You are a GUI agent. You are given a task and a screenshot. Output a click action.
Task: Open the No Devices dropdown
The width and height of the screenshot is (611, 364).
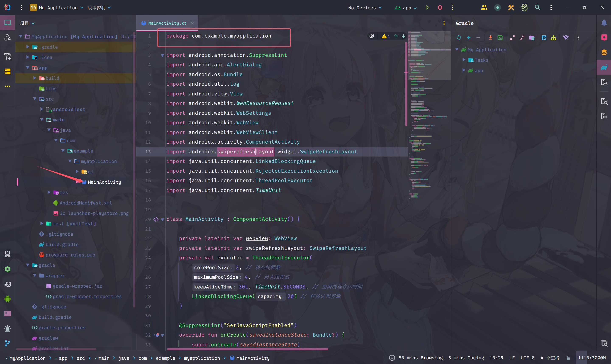point(365,8)
